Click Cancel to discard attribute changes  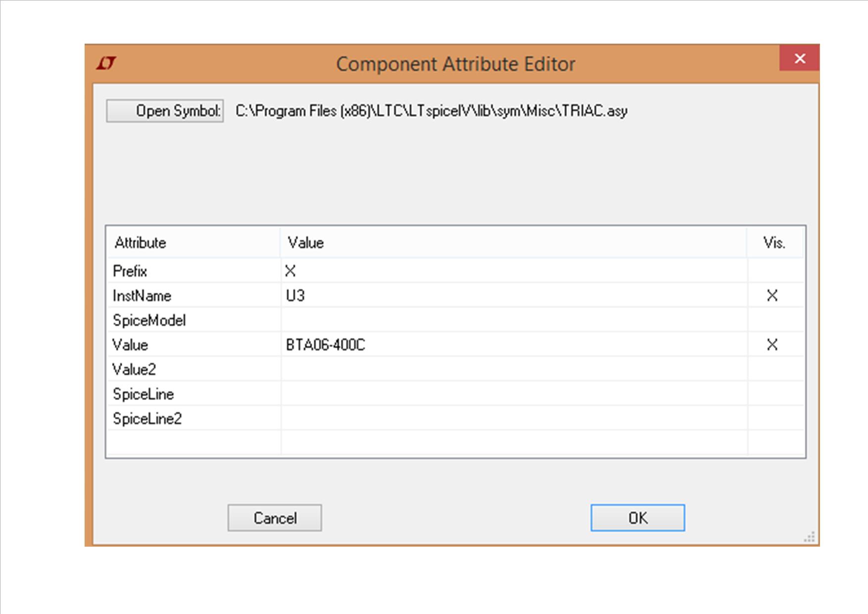(275, 518)
